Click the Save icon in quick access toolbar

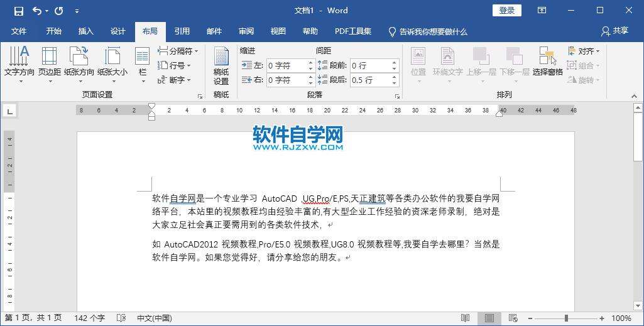tap(18, 11)
